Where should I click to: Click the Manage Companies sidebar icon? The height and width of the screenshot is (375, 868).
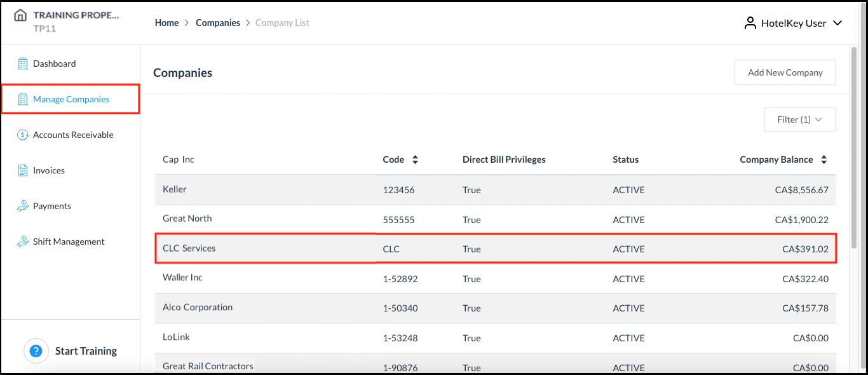(23, 99)
